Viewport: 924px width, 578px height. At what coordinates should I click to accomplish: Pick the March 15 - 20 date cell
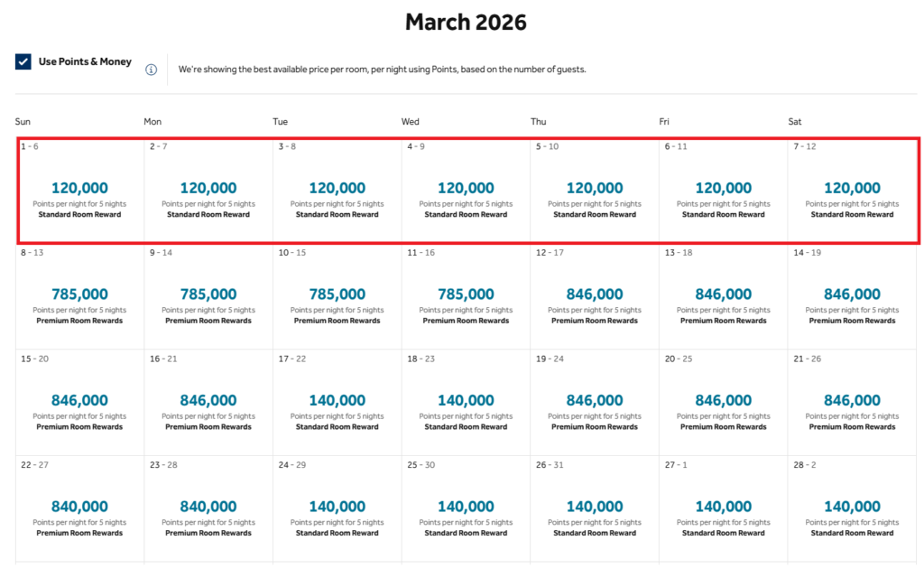click(79, 403)
